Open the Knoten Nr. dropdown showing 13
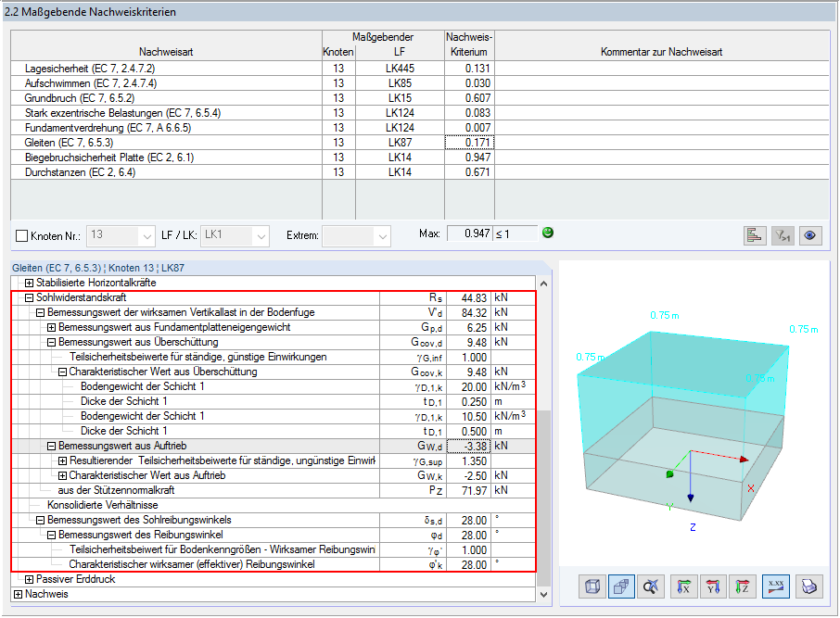 coord(121,235)
